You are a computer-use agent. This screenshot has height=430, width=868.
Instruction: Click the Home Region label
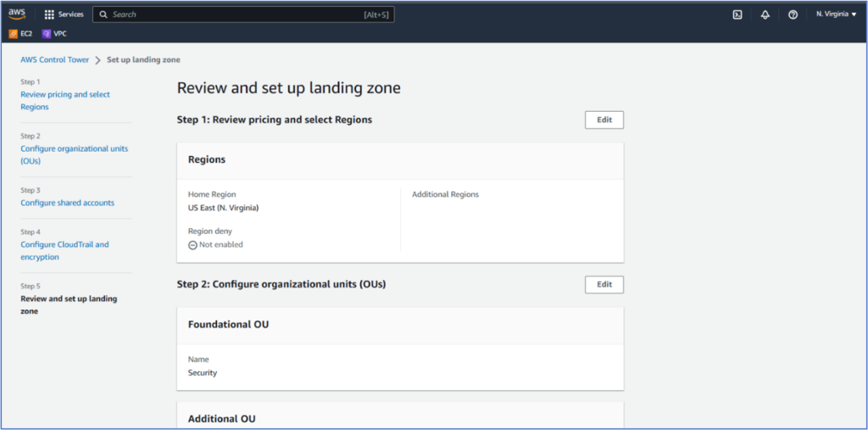tap(212, 194)
